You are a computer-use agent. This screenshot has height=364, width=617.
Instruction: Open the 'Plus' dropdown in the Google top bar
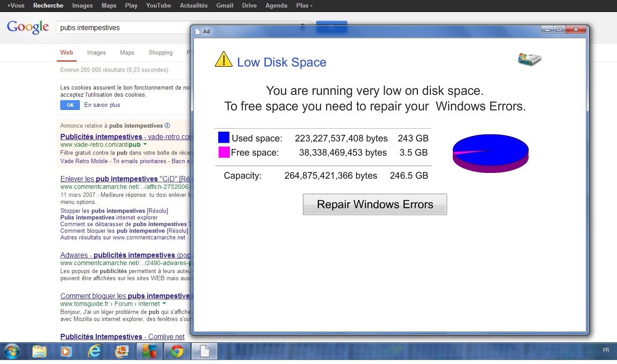pos(304,6)
